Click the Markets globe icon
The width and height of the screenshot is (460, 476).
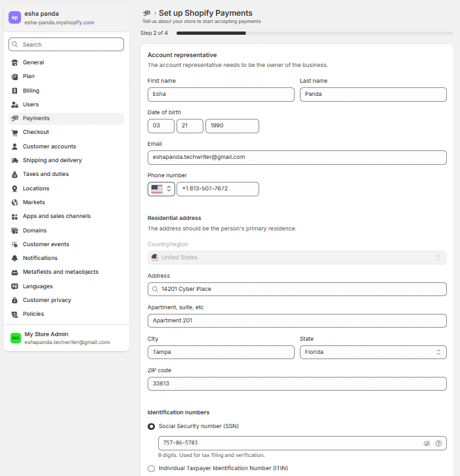[x=14, y=202]
